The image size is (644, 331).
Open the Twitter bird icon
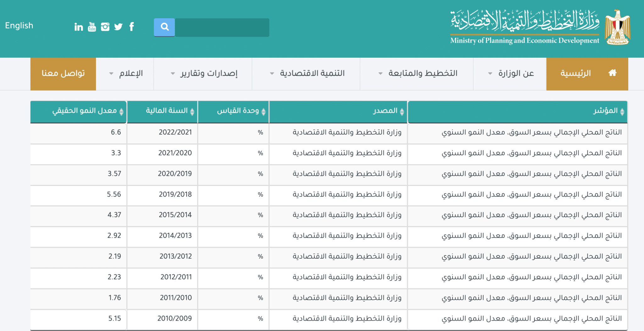[x=118, y=27]
